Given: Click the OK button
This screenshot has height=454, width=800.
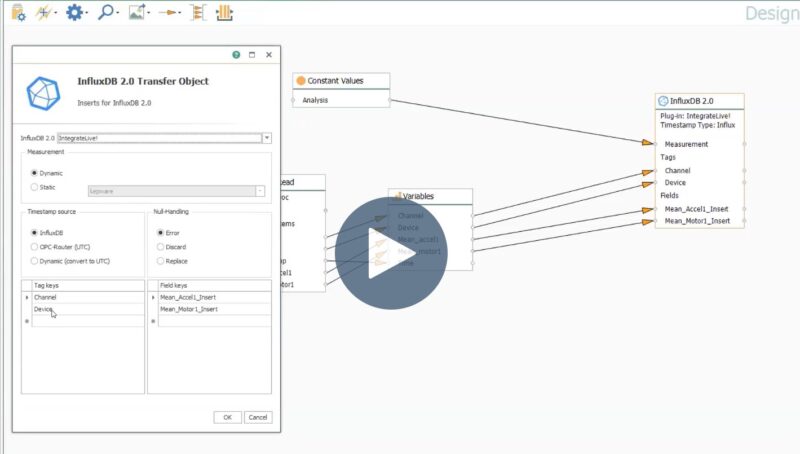Looking at the screenshot, I should click(228, 417).
